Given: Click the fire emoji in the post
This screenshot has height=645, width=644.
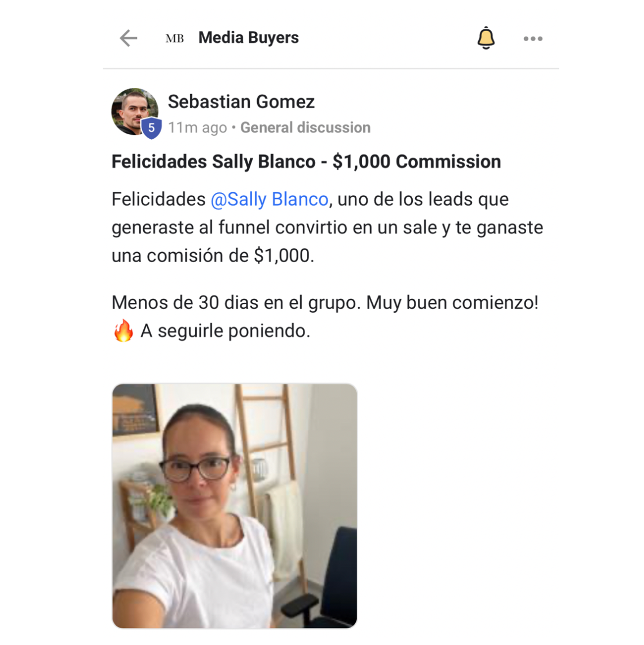Looking at the screenshot, I should 123,330.
